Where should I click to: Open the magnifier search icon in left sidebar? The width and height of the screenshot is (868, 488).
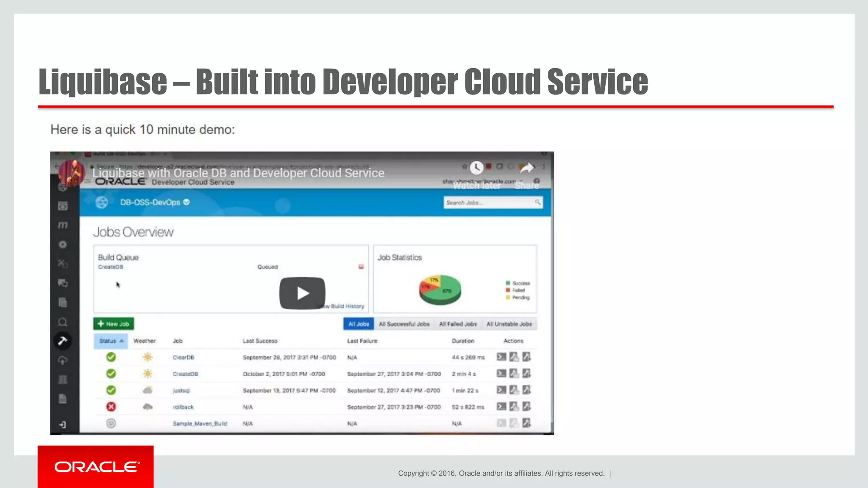63,322
